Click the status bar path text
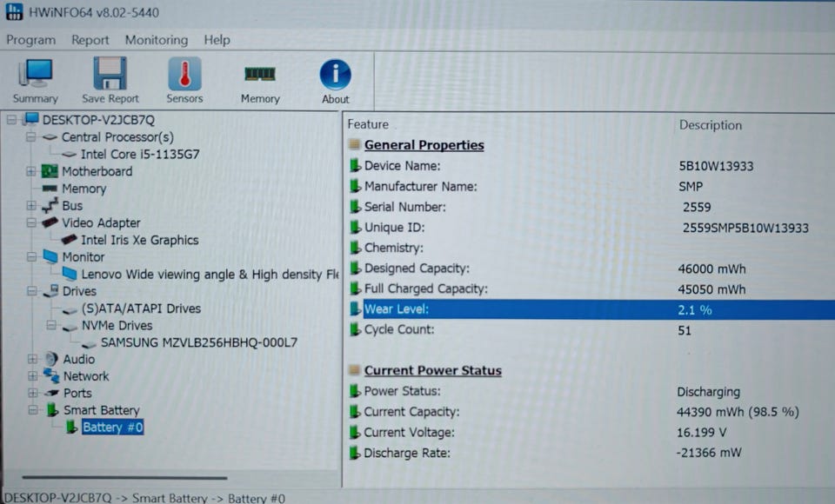This screenshot has height=504, width=835. [145, 498]
